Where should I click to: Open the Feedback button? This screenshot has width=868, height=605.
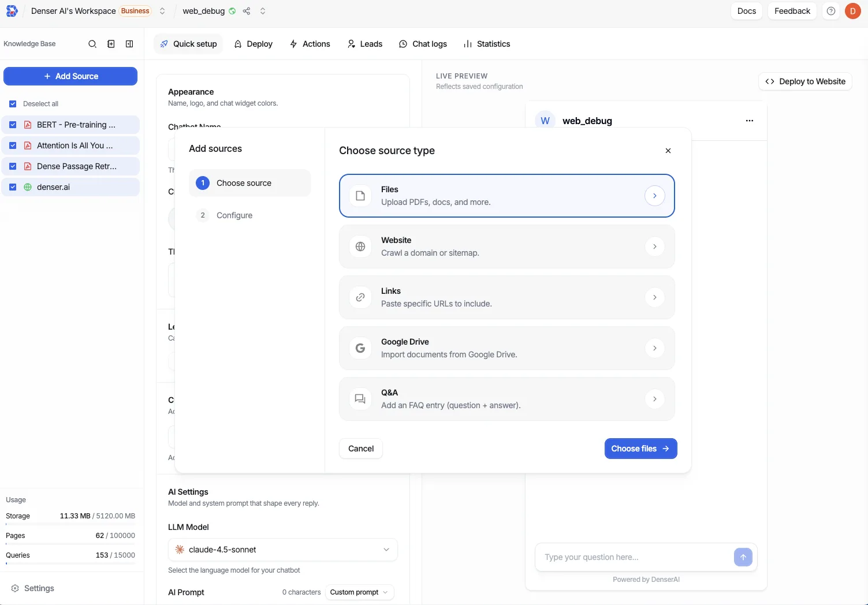792,11
